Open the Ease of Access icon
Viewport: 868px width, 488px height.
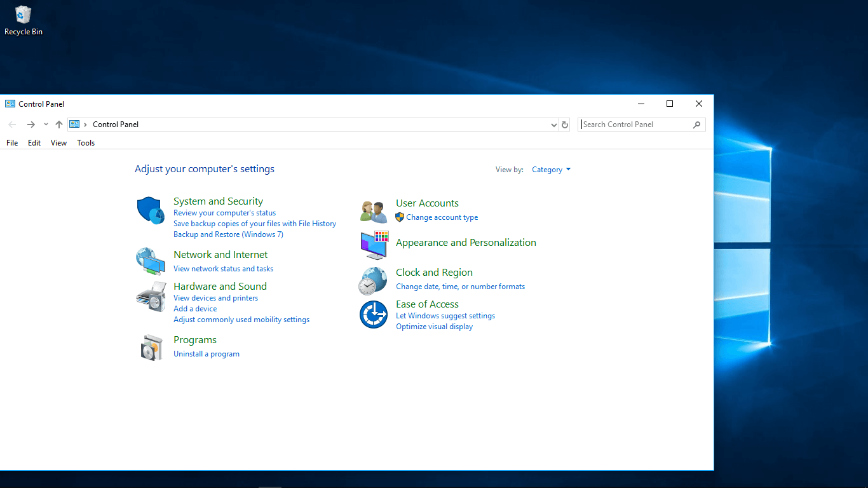click(374, 315)
